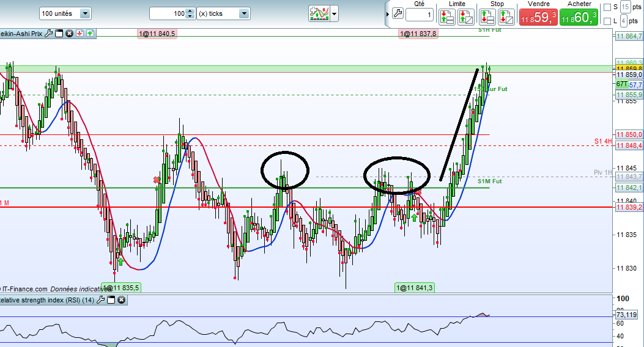
Task: Increase the tick count stepper up
Action: [x=190, y=10]
